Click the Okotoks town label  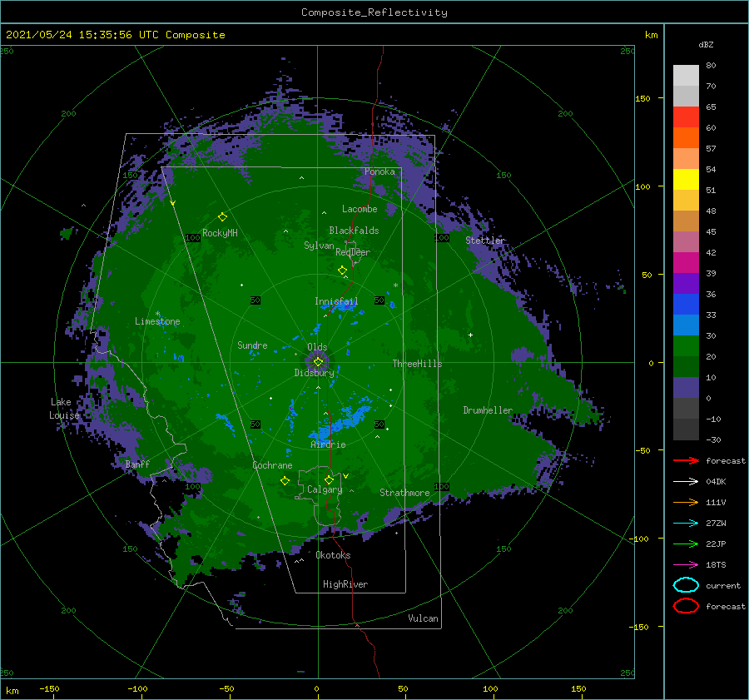pos(333,555)
